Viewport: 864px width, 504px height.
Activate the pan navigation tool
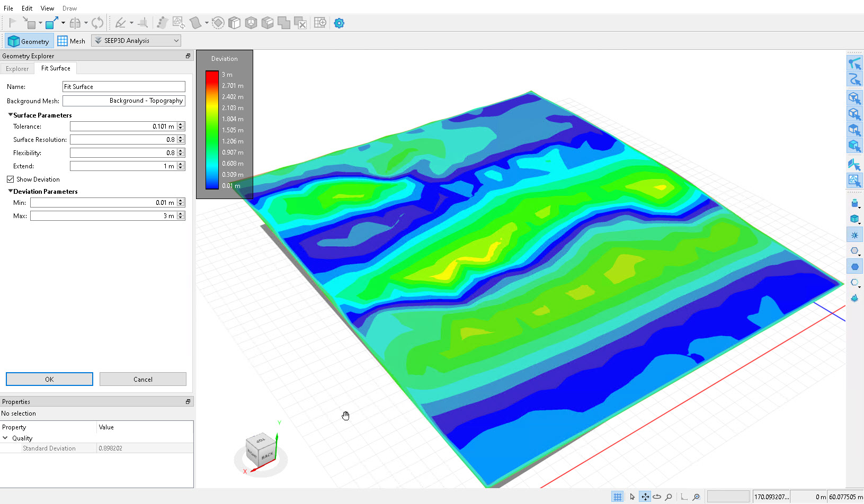(645, 497)
